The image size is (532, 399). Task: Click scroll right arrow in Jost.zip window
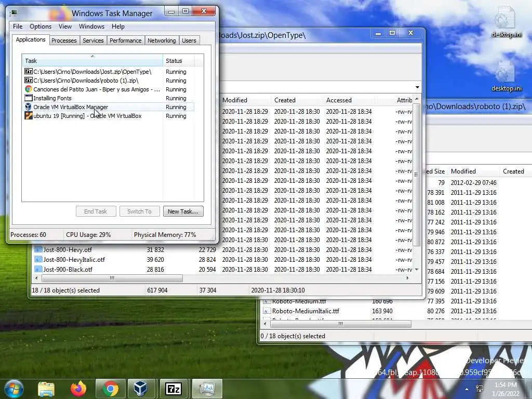[407, 278]
